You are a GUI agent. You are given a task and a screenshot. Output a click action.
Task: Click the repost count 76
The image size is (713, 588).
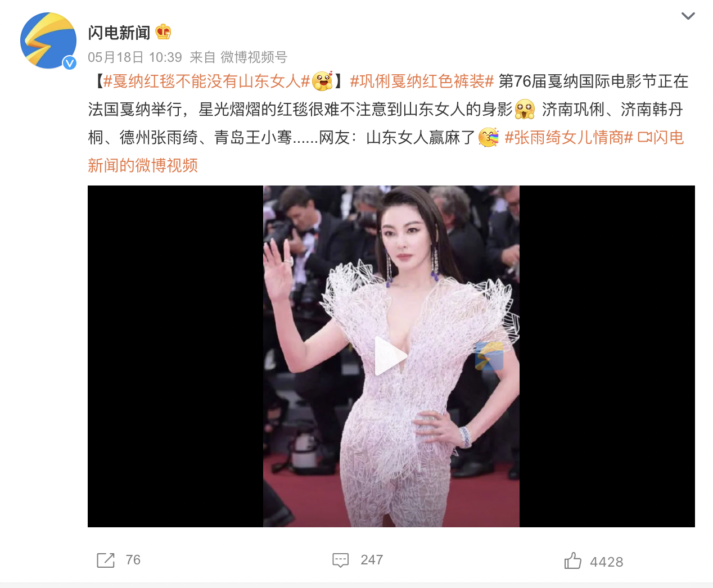133,560
